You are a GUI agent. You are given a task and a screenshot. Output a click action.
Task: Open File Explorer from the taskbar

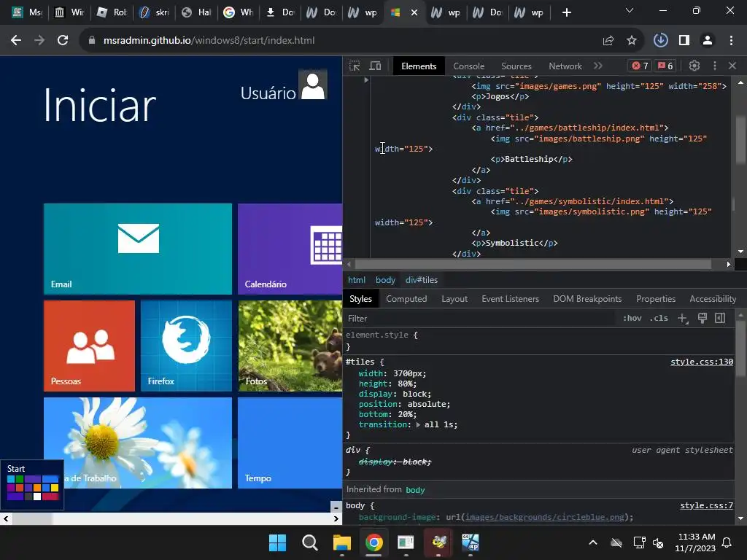point(341,542)
